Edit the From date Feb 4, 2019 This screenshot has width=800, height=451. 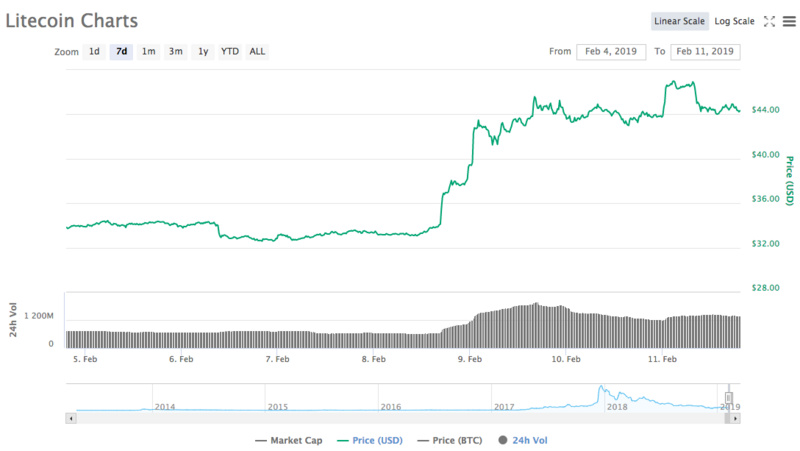click(611, 52)
